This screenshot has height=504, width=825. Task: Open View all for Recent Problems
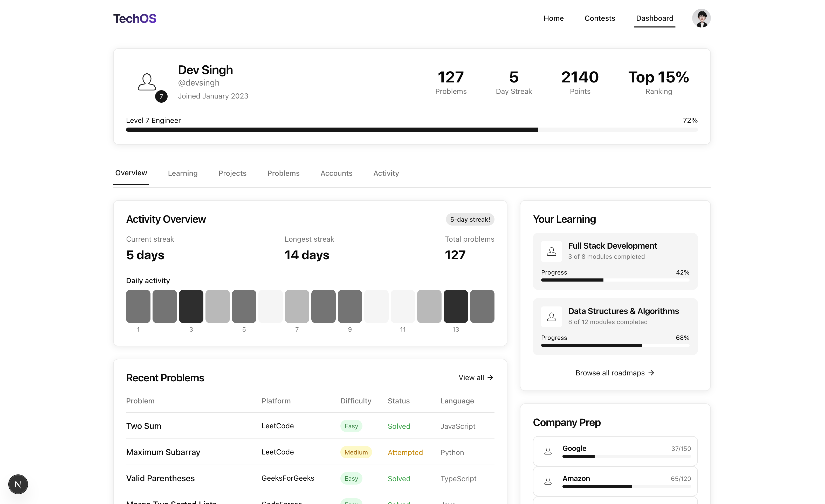(472, 377)
